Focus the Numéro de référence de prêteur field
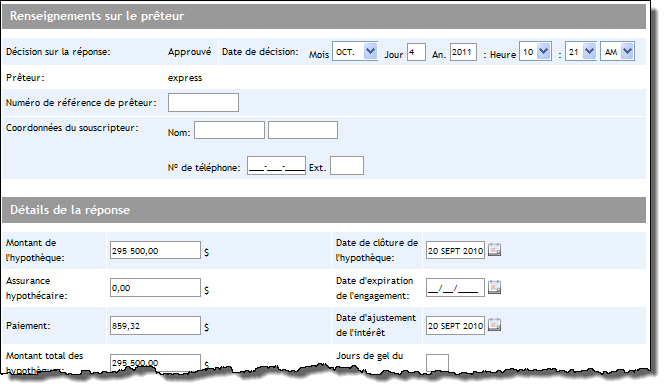This screenshot has width=667, height=390. [203, 102]
